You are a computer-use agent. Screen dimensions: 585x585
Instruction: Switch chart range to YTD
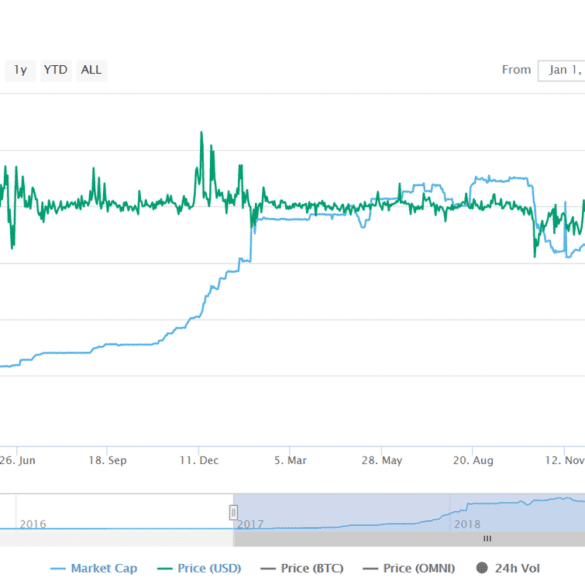click(x=56, y=70)
